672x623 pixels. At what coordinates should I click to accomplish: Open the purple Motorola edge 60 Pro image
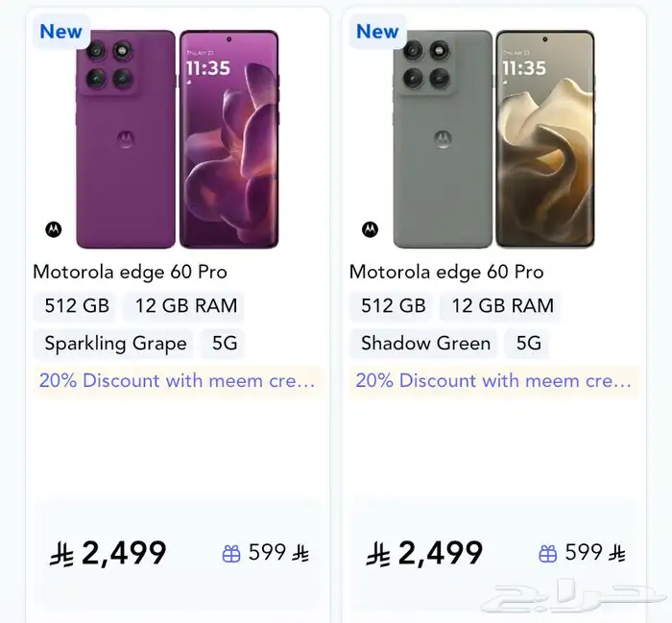click(x=178, y=139)
